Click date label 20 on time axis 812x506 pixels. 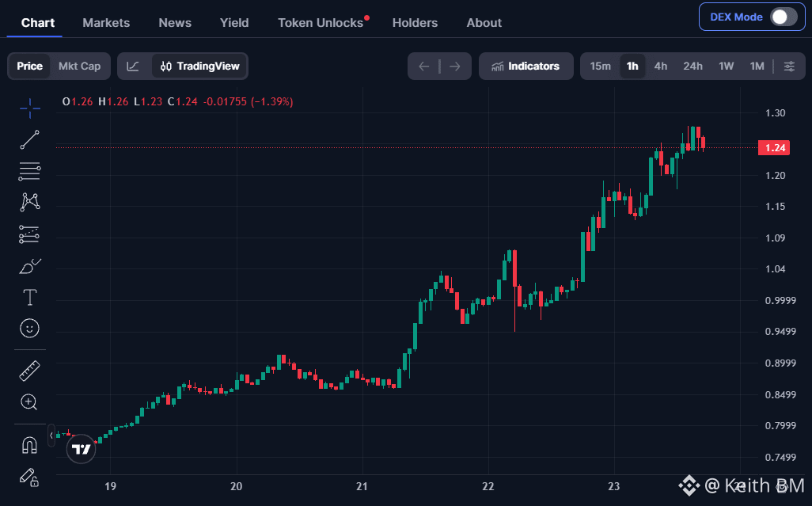(236, 486)
